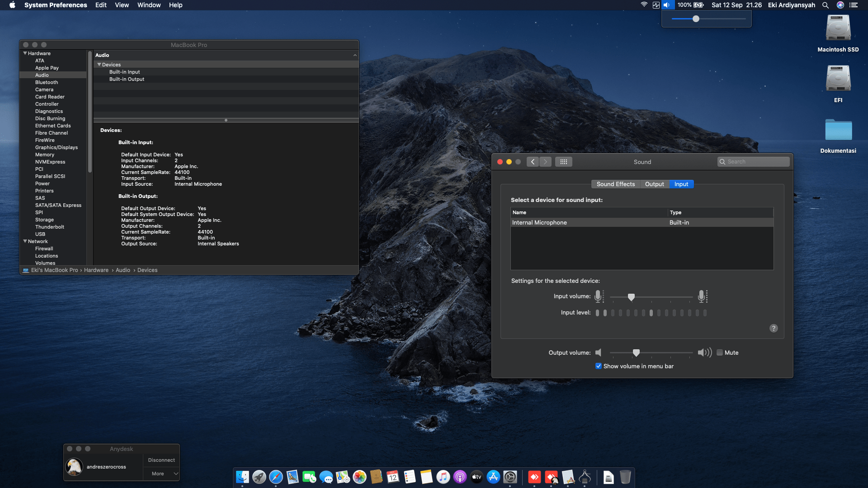Viewport: 868px width, 488px height.
Task: Click the back arrow in Sound preferences
Action: pyautogui.click(x=533, y=162)
